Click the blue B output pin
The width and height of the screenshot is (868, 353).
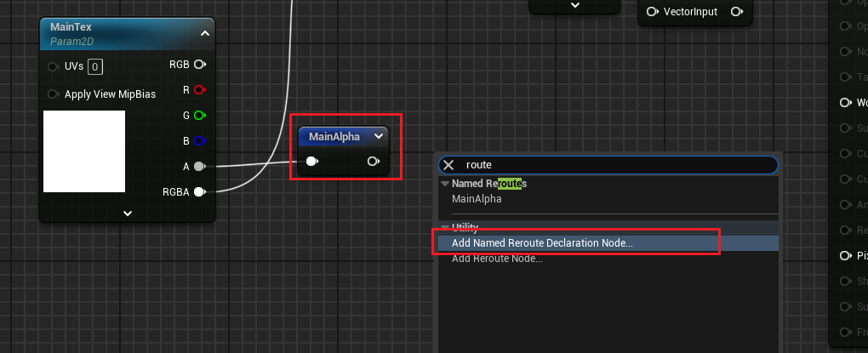point(199,141)
